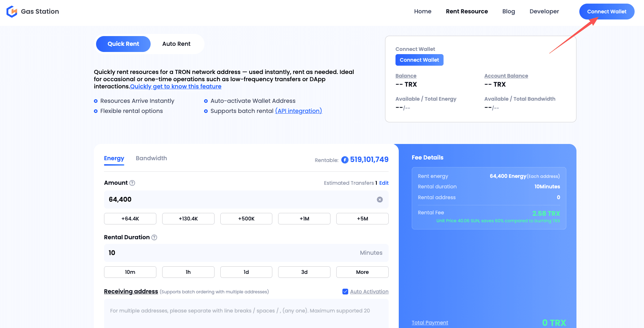Click the 2.58 TRX rental fee value
Screen dimensions: 644x328
click(x=546, y=214)
